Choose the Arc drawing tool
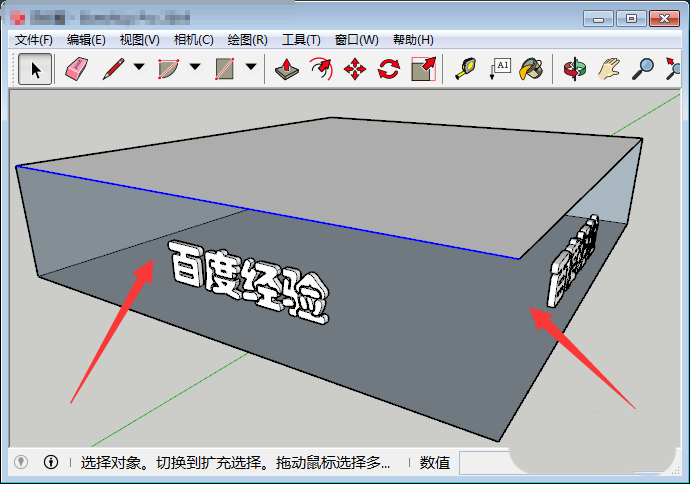The width and height of the screenshot is (690, 484). [169, 69]
